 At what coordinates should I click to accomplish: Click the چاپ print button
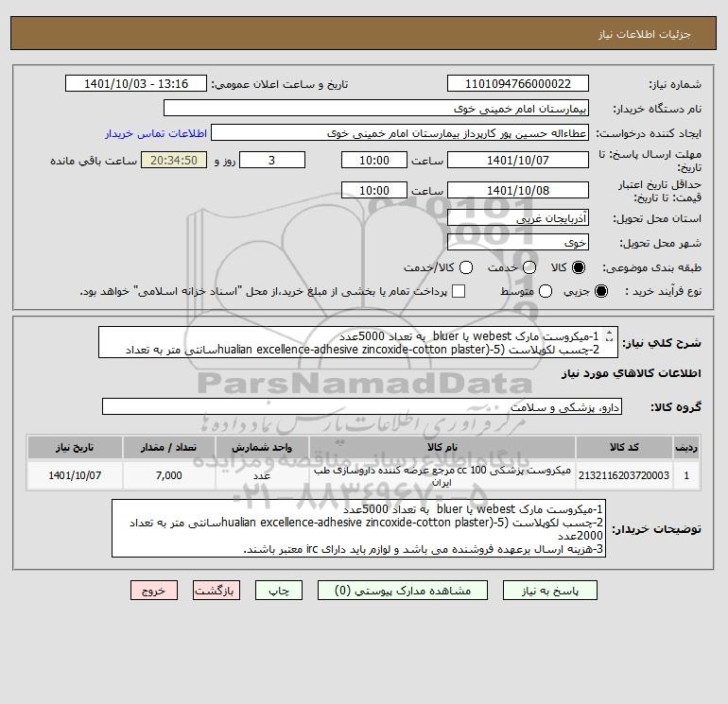click(279, 591)
